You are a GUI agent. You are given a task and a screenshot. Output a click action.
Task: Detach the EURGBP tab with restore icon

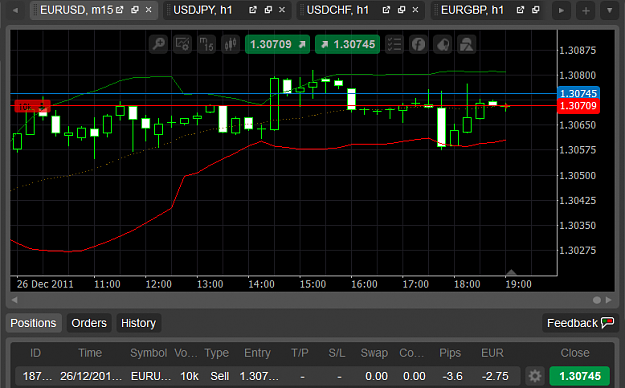click(x=535, y=10)
